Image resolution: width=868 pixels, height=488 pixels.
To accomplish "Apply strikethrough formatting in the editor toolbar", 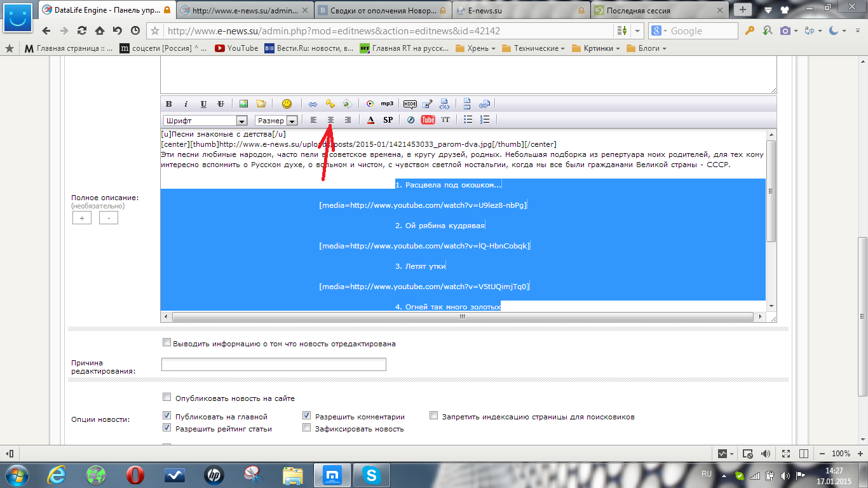I will tap(220, 104).
